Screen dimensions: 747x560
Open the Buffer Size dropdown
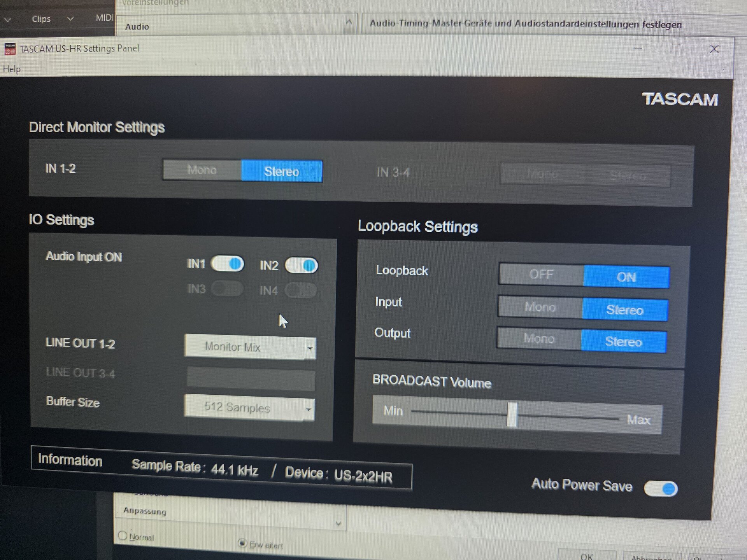pos(249,408)
